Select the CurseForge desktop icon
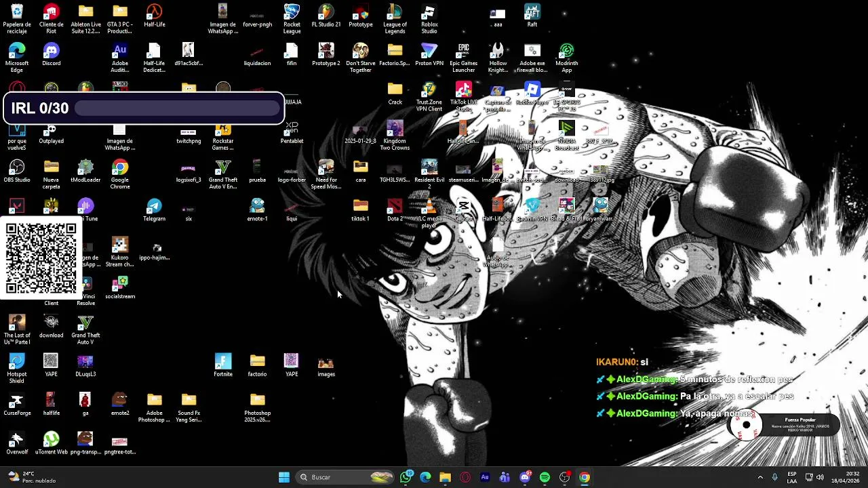The image size is (868, 488). pos(17,405)
